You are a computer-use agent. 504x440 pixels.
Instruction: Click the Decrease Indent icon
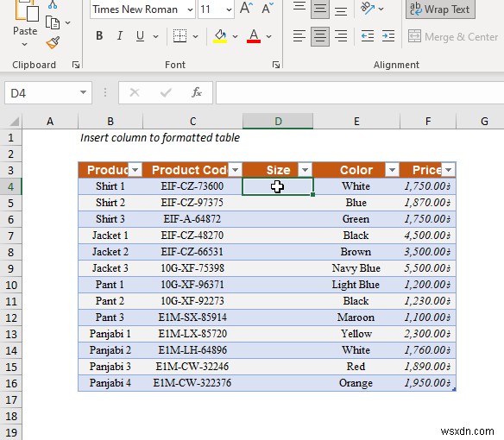368,36
